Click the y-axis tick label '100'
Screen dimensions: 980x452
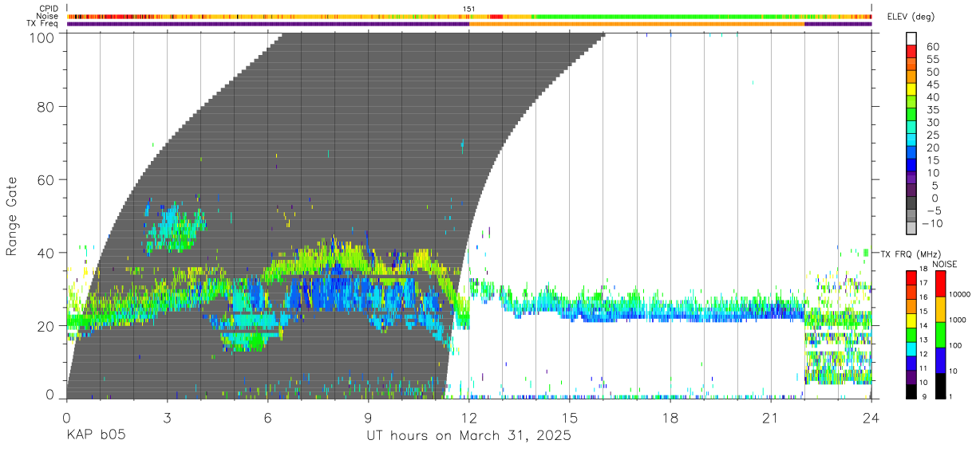coord(44,38)
